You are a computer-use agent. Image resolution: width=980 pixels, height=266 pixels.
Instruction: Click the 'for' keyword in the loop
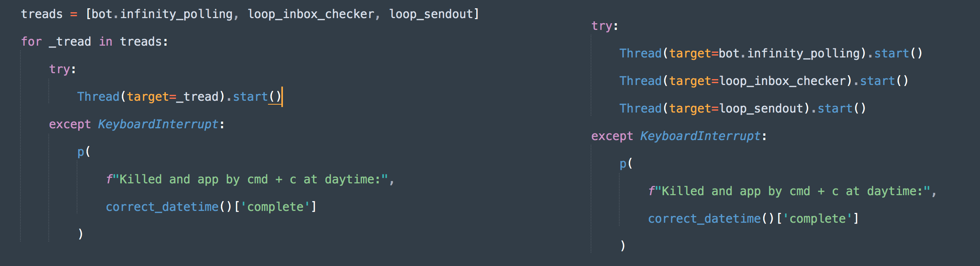(31, 42)
